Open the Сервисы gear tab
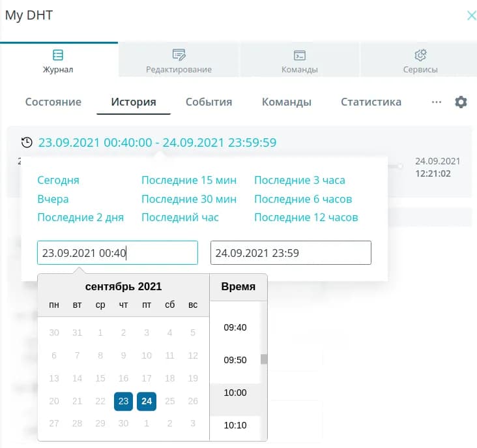This screenshot has width=477, height=448. (x=420, y=61)
